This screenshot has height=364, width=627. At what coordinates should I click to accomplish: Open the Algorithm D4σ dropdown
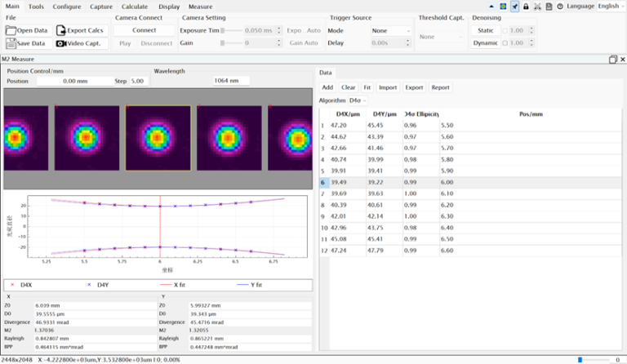(358, 100)
